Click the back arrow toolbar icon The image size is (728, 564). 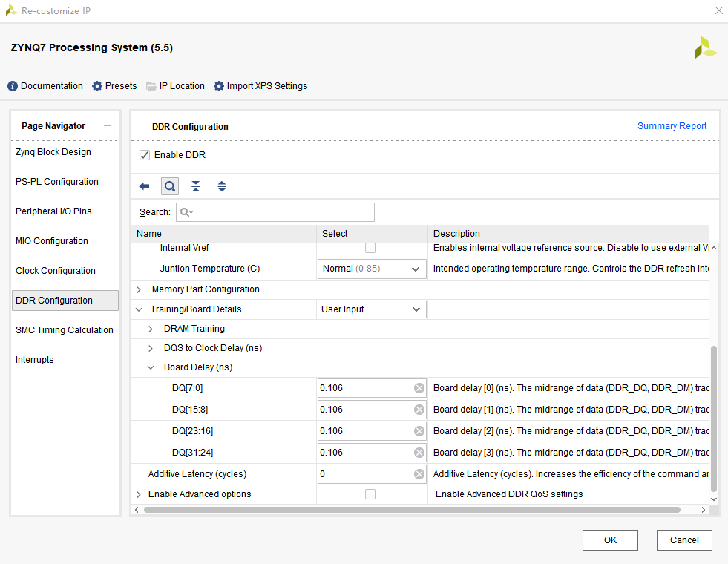tap(144, 186)
